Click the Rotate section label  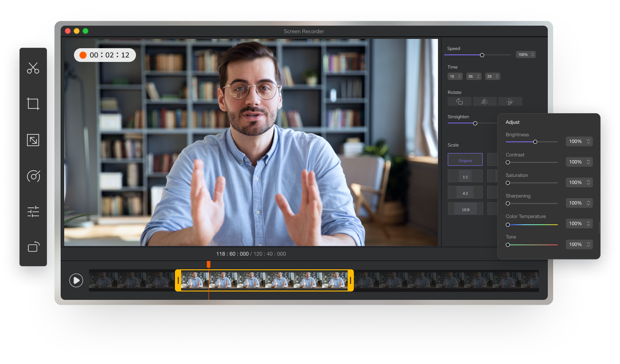tap(454, 92)
